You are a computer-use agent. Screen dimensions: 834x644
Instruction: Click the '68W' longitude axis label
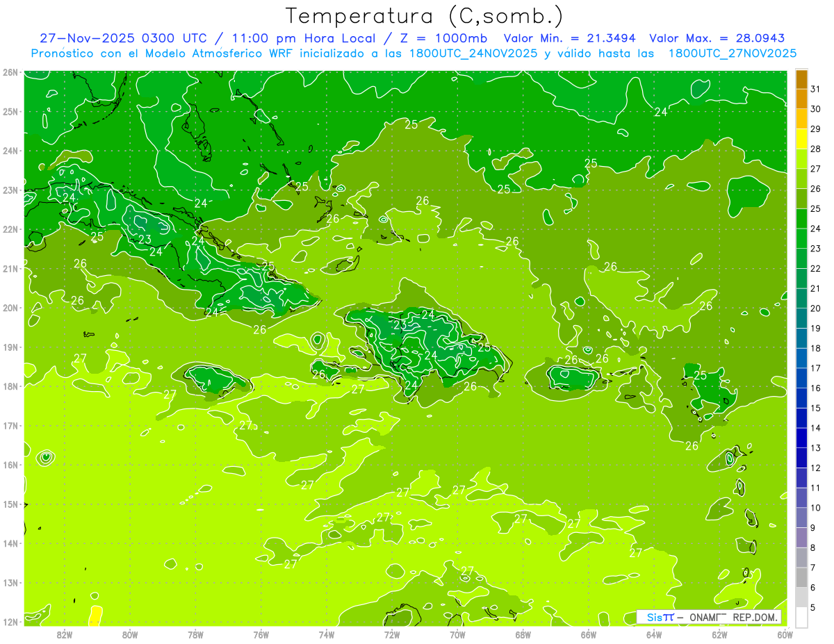click(523, 634)
